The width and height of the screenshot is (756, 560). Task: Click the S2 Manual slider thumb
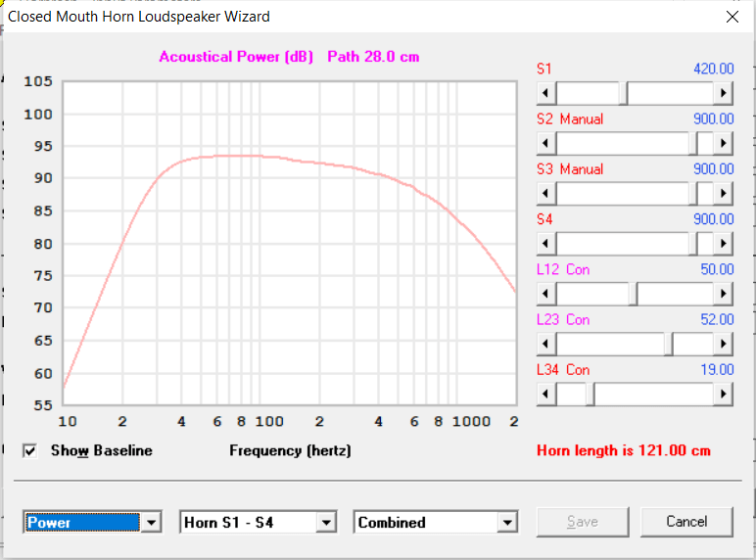pos(693,143)
